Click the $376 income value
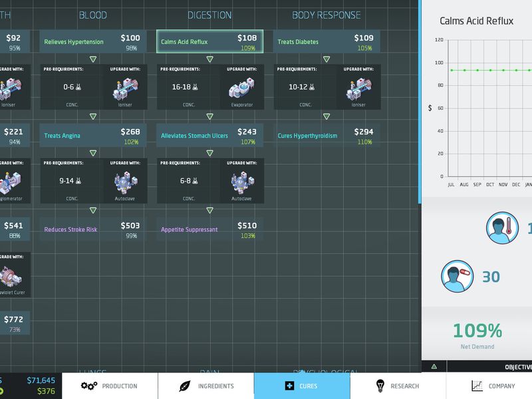This screenshot has height=399, width=532. click(46, 391)
